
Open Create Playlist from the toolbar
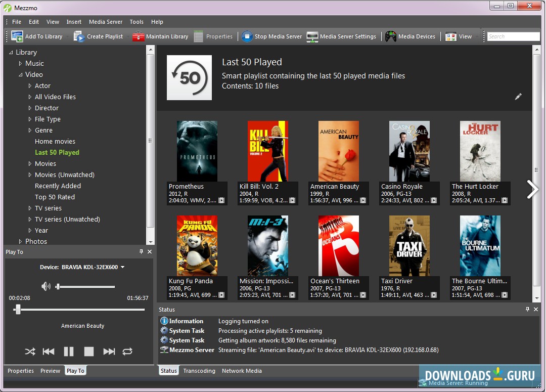[79, 36]
